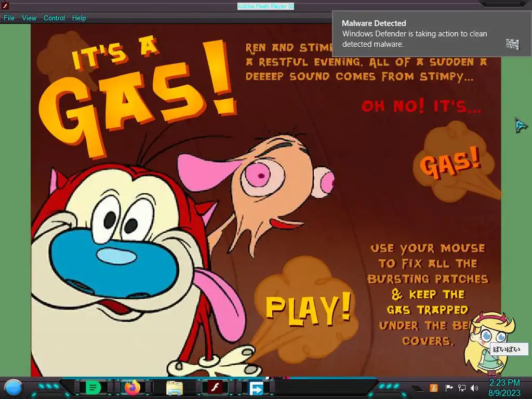Click the date 8/9/2023 in tray
Viewport: 532px width, 399px height.
504,393
